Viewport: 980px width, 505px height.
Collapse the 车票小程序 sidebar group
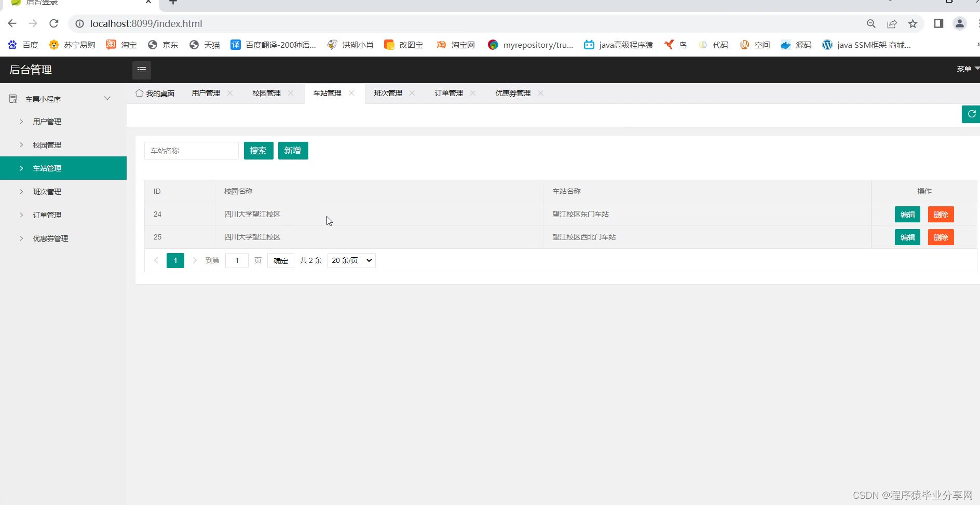[63, 99]
